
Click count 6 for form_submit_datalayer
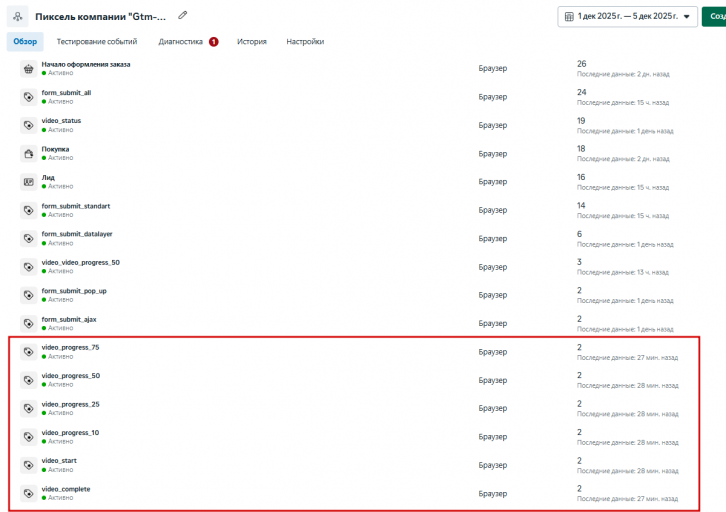579,234
